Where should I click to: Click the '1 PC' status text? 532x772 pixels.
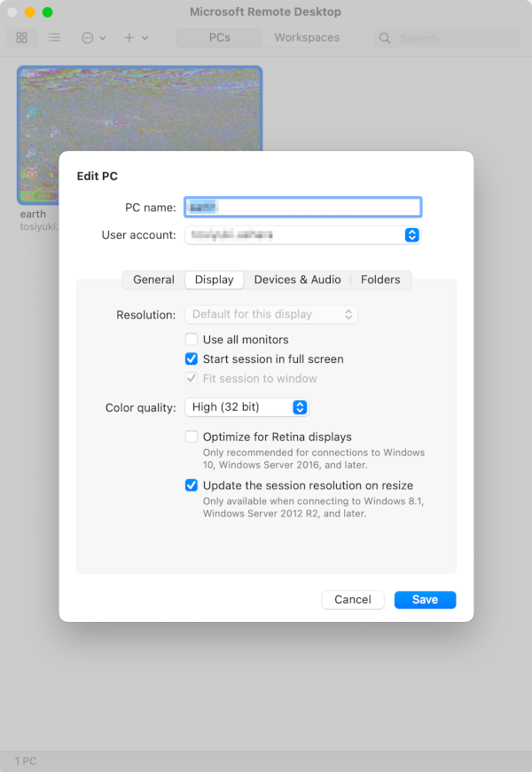coord(26,761)
